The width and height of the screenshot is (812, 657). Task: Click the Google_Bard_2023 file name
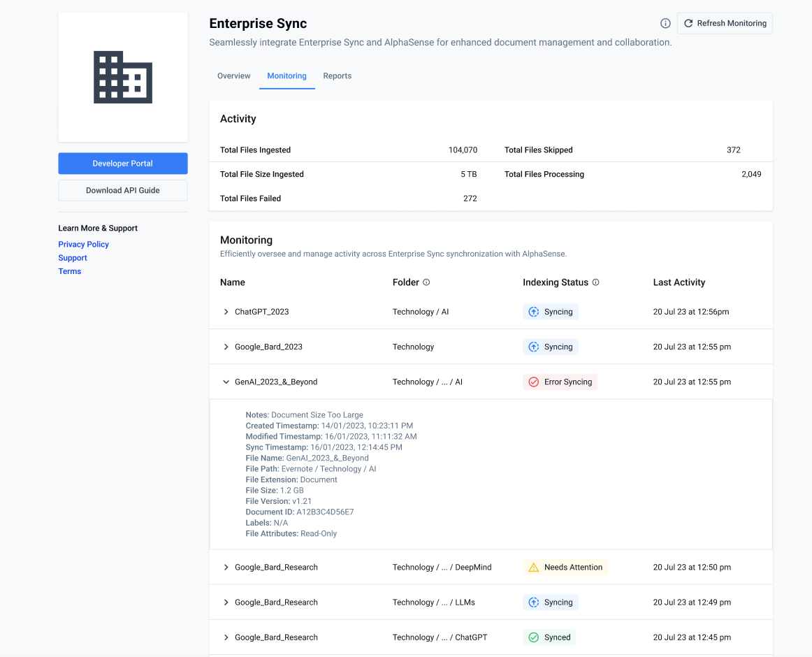coord(268,347)
